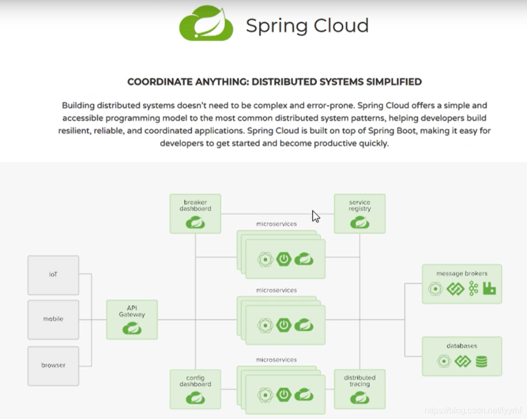
Task: Click the Spring Cloud icon in top microservices box
Action: tap(304, 259)
